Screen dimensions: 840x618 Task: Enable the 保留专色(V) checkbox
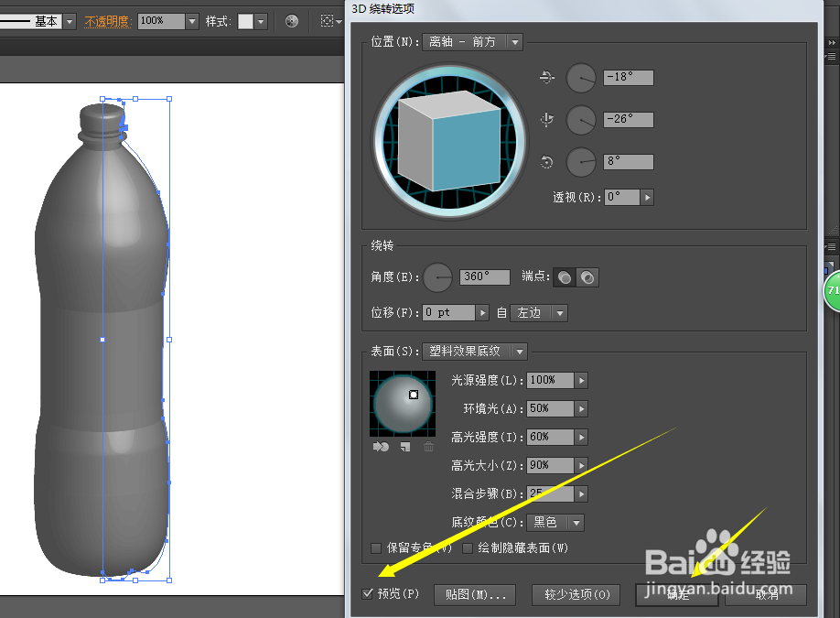click(x=375, y=548)
